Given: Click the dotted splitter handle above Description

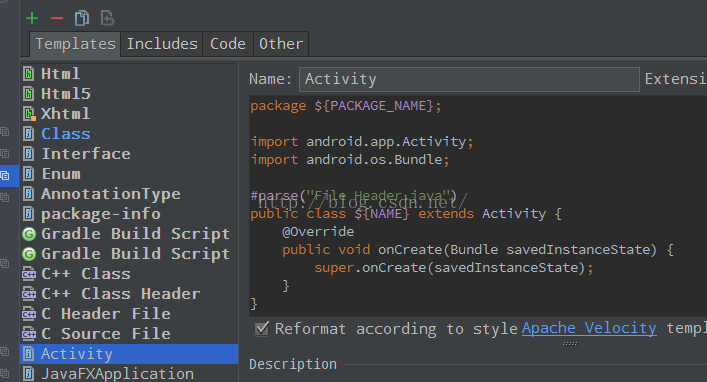Looking at the screenshot, I should coord(570,344).
